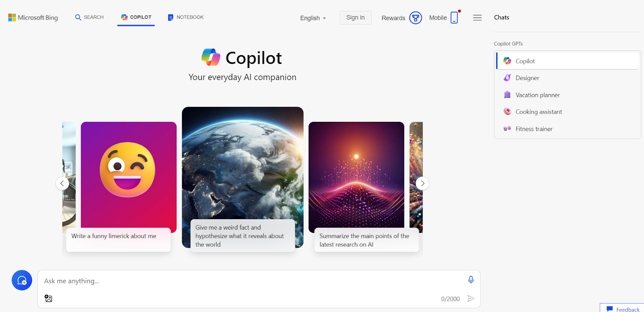Screen dimensions: 644x312
Task: Select the Fitness trainer GPT
Action: pos(568,129)
